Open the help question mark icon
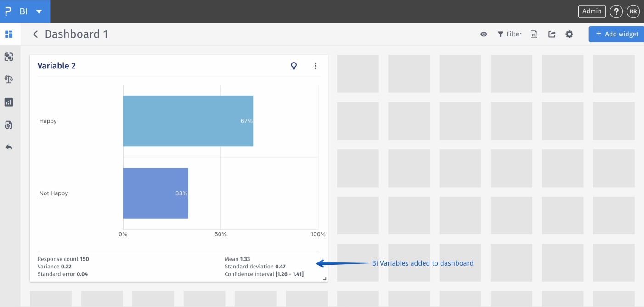The width and height of the screenshot is (644, 307). (x=616, y=11)
